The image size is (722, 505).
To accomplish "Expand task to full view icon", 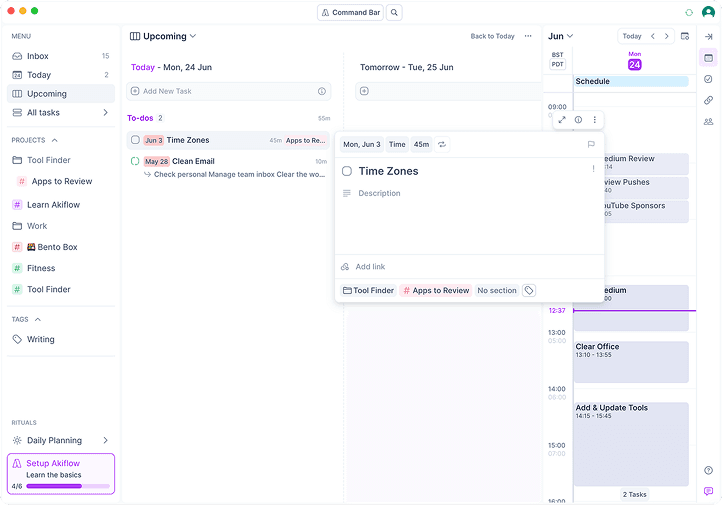I will [562, 120].
